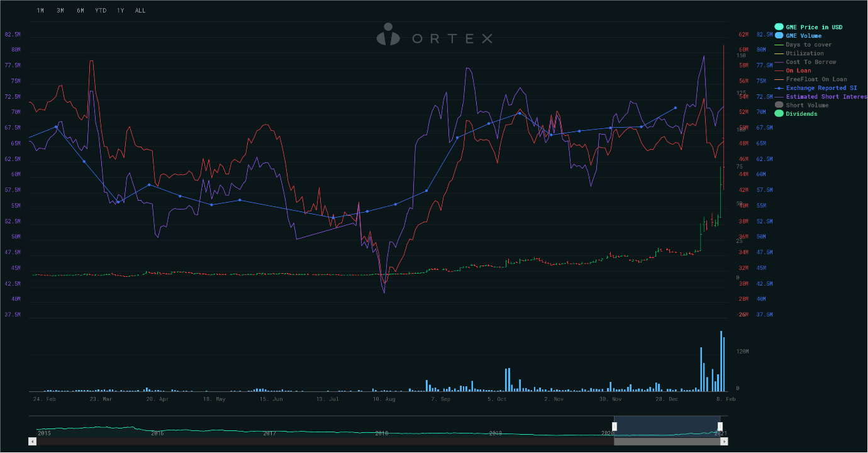The image size is (868, 453).
Task: Select the 1M time range
Action: coord(40,11)
